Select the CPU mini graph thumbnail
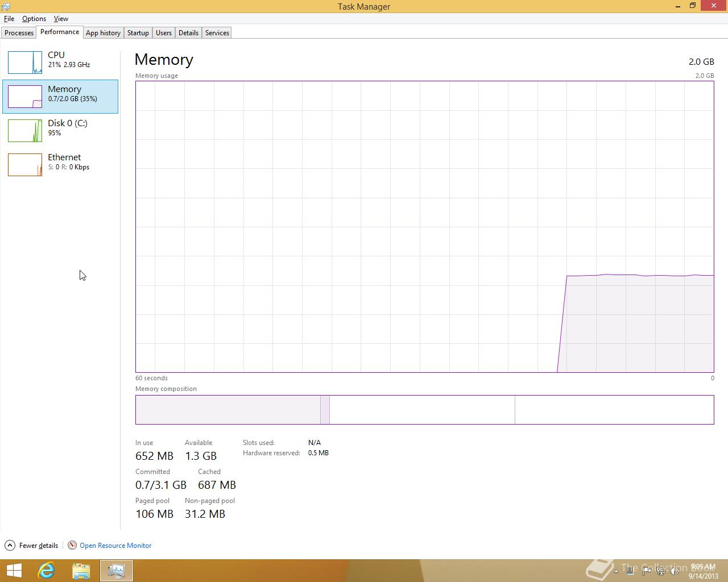The height and width of the screenshot is (582, 728). pos(25,63)
